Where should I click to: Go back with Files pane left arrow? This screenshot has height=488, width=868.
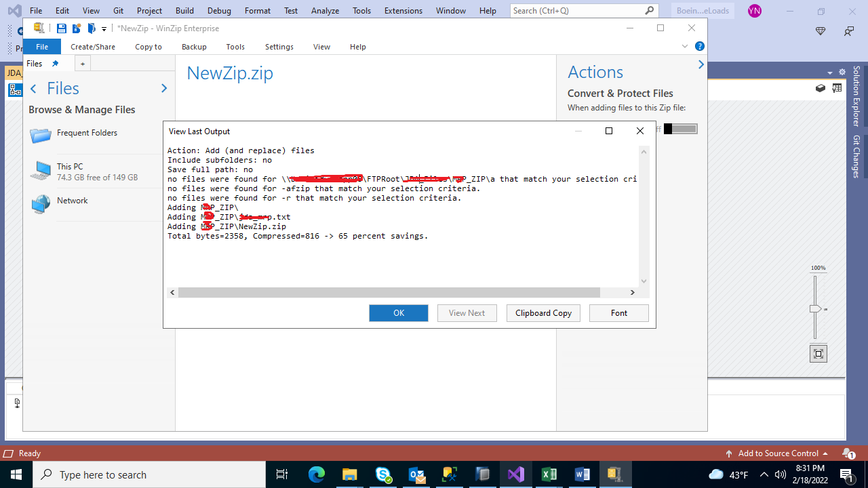33,89
